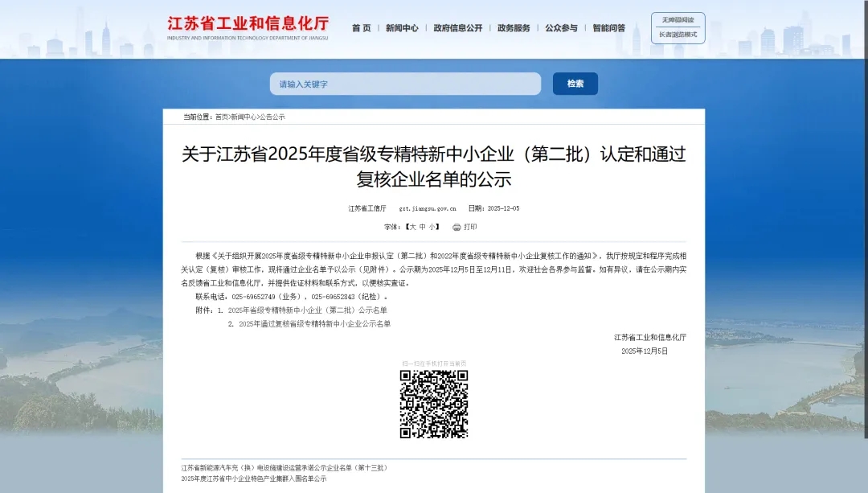
Task: Click the 检索 search button
Action: 575,84
